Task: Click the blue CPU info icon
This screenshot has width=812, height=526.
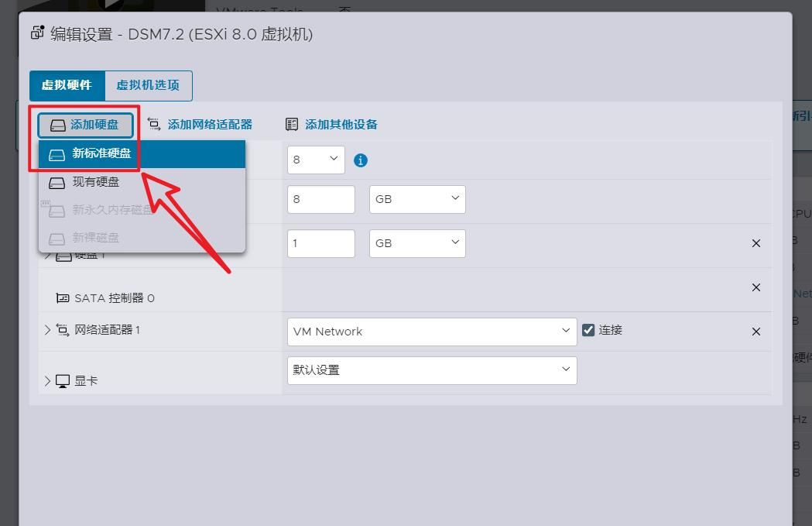Action: pyautogui.click(x=361, y=160)
